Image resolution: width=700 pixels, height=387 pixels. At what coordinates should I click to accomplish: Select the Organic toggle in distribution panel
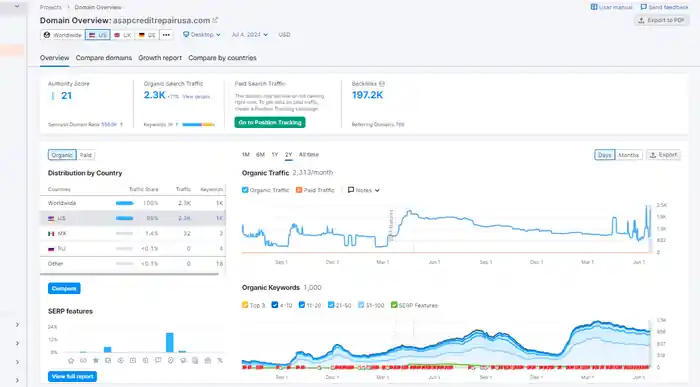(x=62, y=155)
